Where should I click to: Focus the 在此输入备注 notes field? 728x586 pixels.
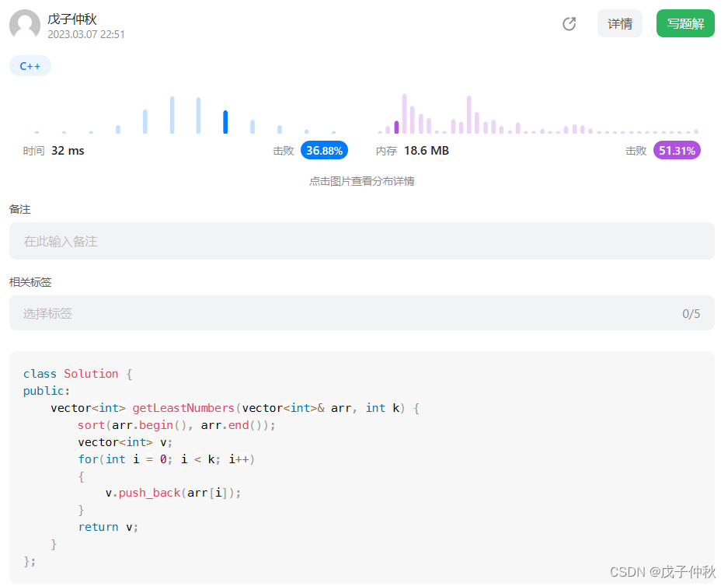coord(362,241)
